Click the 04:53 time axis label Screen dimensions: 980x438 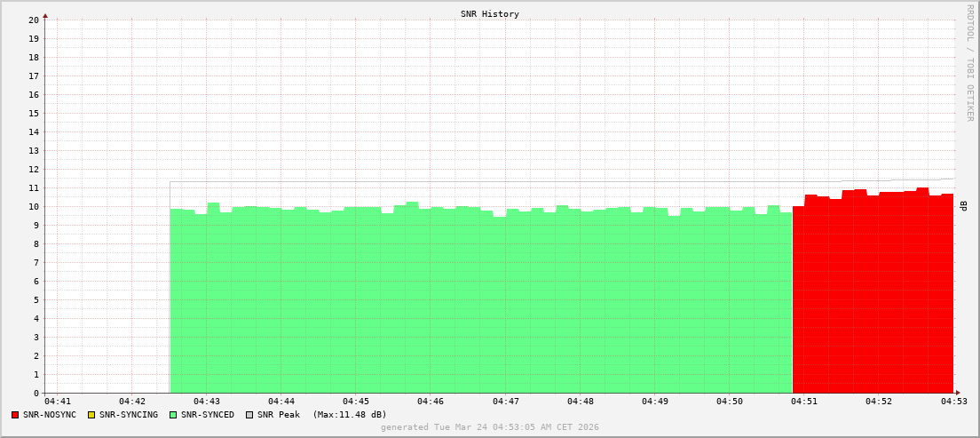[953, 402]
